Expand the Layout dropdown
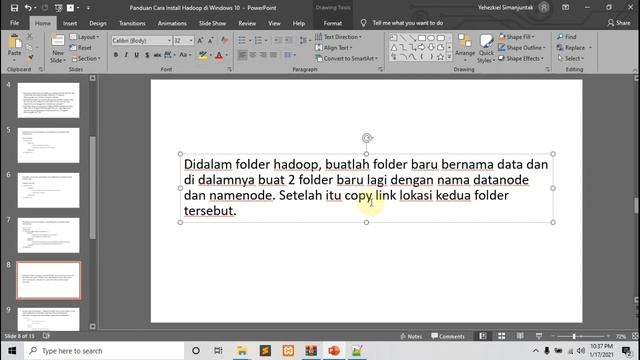The width and height of the screenshot is (640, 360). [84, 37]
